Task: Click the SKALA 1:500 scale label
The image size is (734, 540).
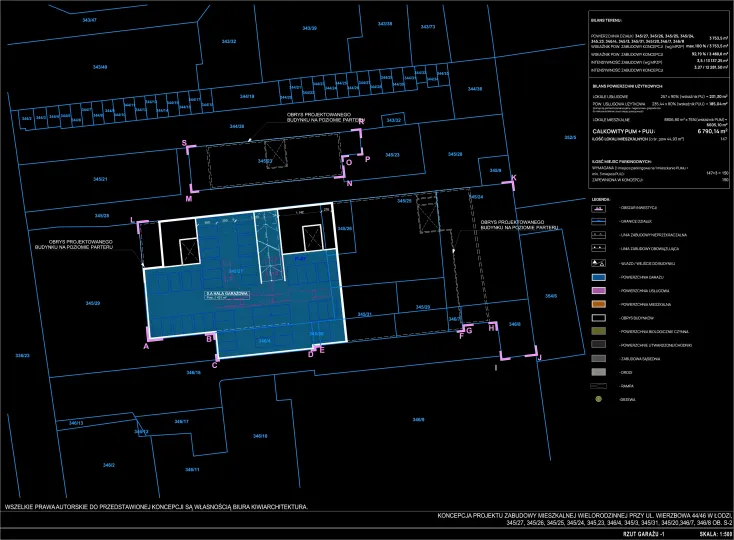Action: 712,532
